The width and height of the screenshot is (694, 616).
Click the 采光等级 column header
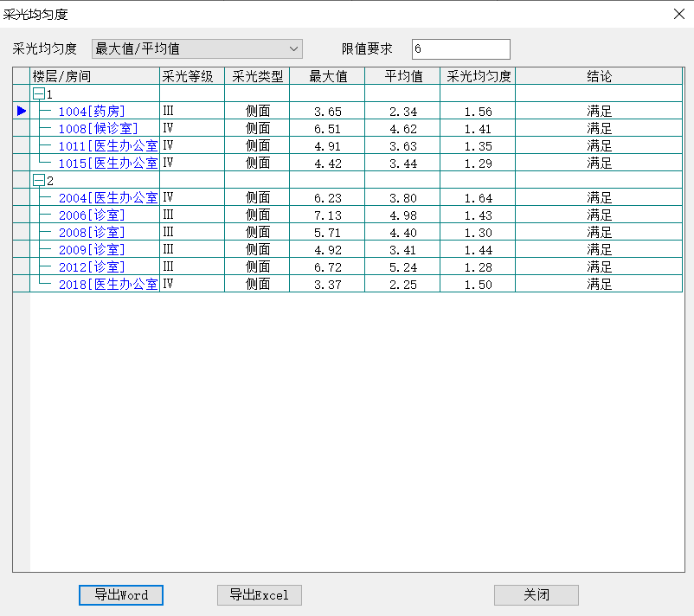[192, 76]
